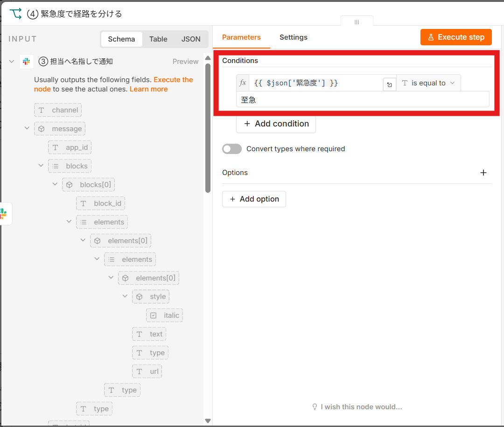Screen dimensions: 504x427
Task: Toggle Convert types where required
Action: 232,149
